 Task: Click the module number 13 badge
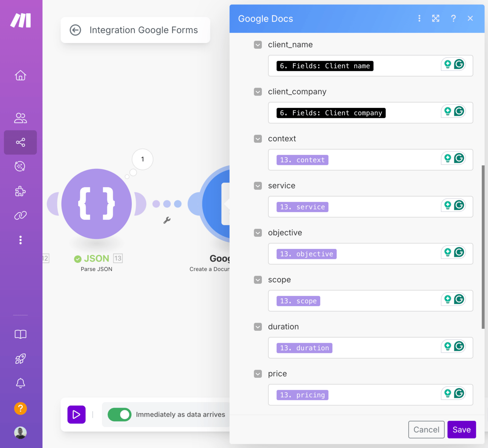point(118,258)
